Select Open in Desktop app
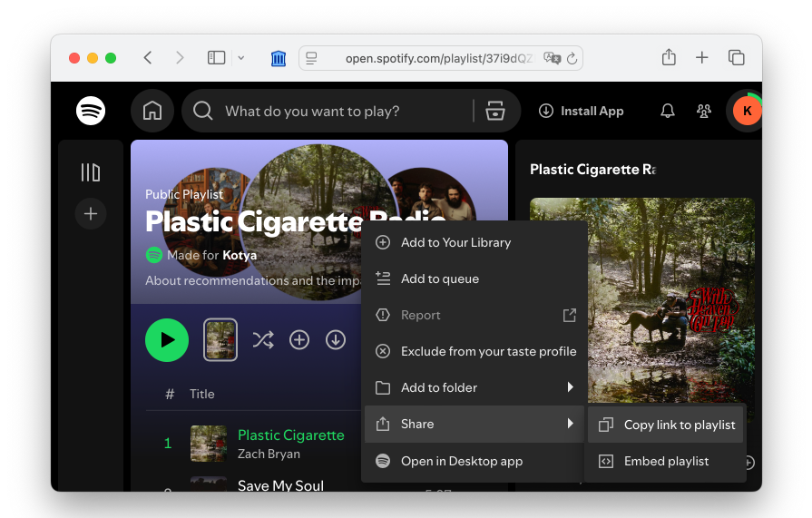The image size is (812, 518). point(474,461)
